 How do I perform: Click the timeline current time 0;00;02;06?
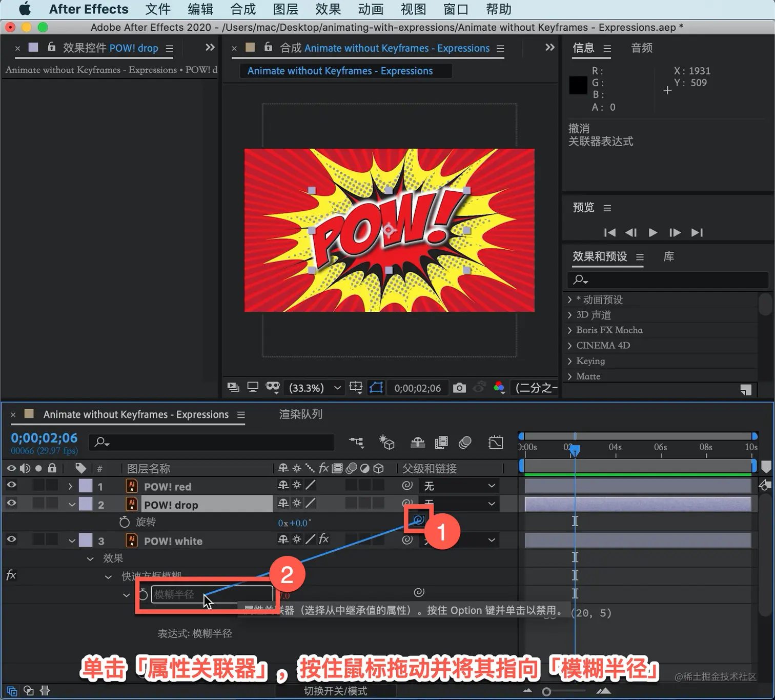click(44, 438)
